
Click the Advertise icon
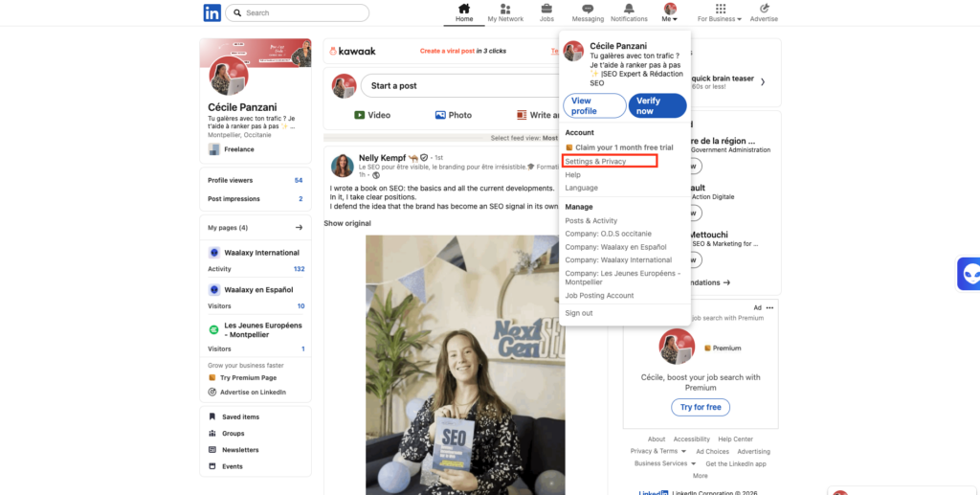click(764, 9)
